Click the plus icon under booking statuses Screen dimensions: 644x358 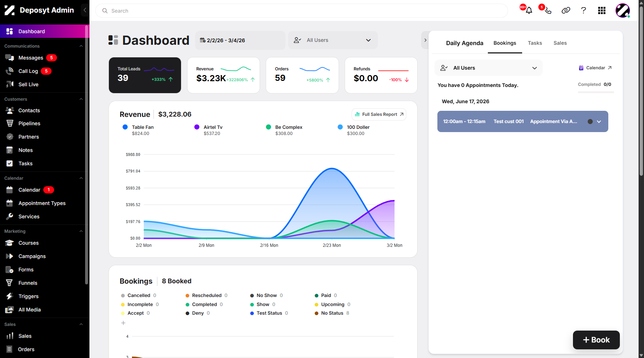(x=123, y=323)
